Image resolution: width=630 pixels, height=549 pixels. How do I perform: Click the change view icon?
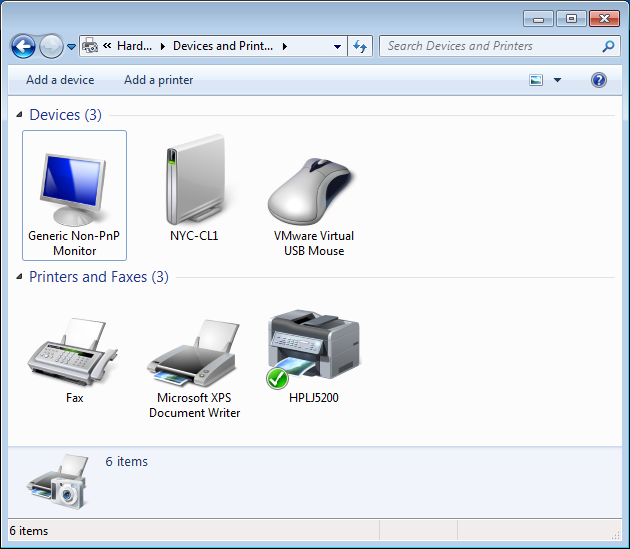536,80
